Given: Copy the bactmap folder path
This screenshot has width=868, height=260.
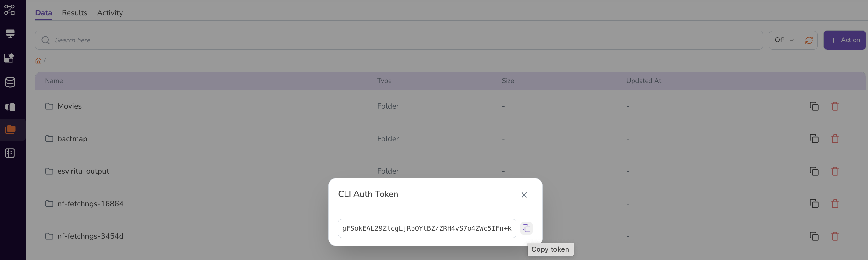Looking at the screenshot, I should (x=814, y=139).
